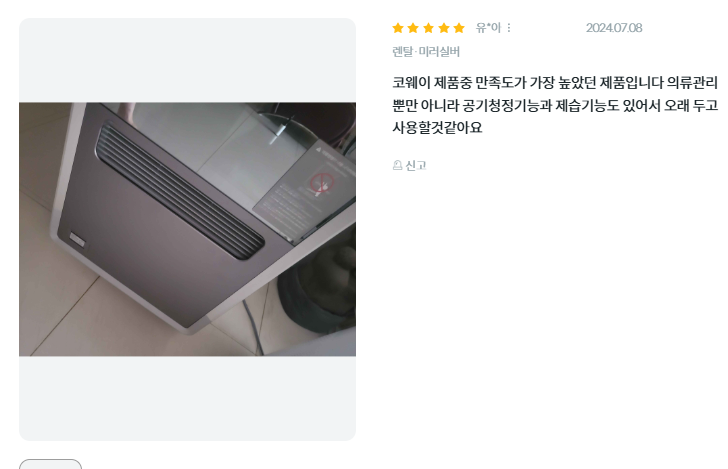Click the siren icon next to 신고
This screenshot has height=469, width=728.
[397, 165]
